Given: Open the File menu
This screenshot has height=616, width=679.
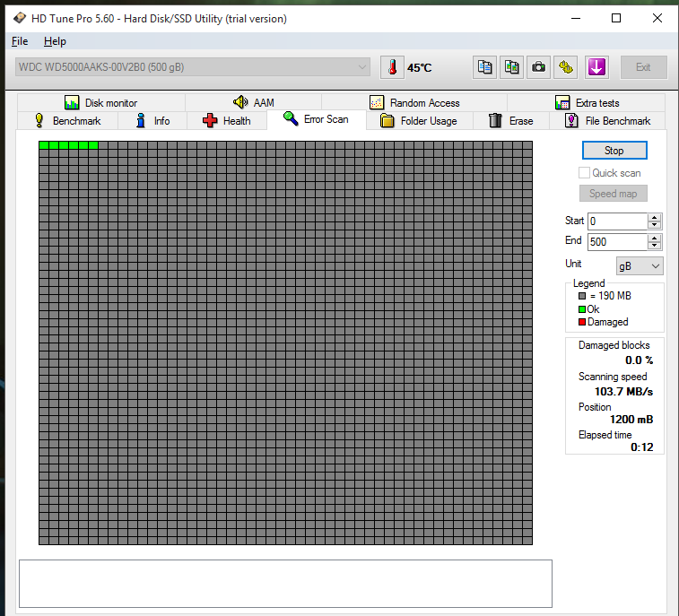Looking at the screenshot, I should click(20, 41).
